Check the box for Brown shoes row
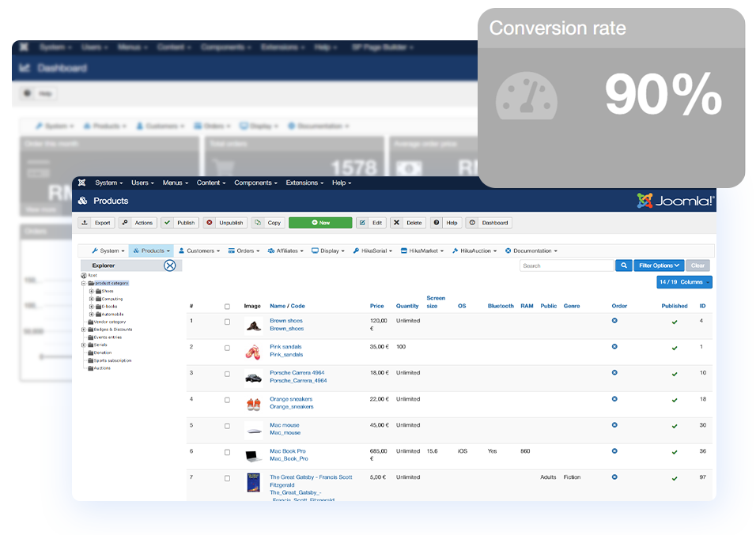 coord(227,322)
